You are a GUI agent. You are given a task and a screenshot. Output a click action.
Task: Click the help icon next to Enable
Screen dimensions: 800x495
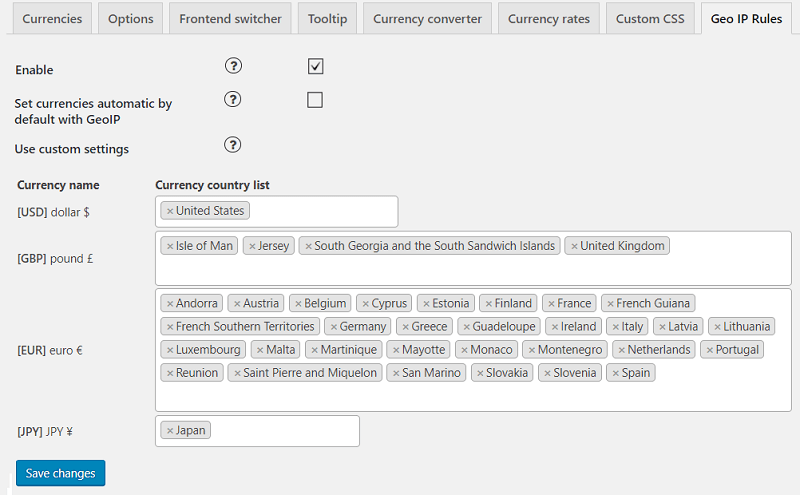click(x=233, y=66)
